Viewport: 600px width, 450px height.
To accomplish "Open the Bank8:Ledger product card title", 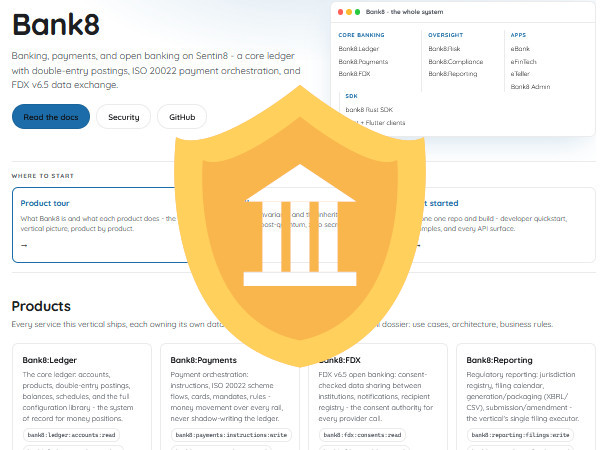I will 50,360.
